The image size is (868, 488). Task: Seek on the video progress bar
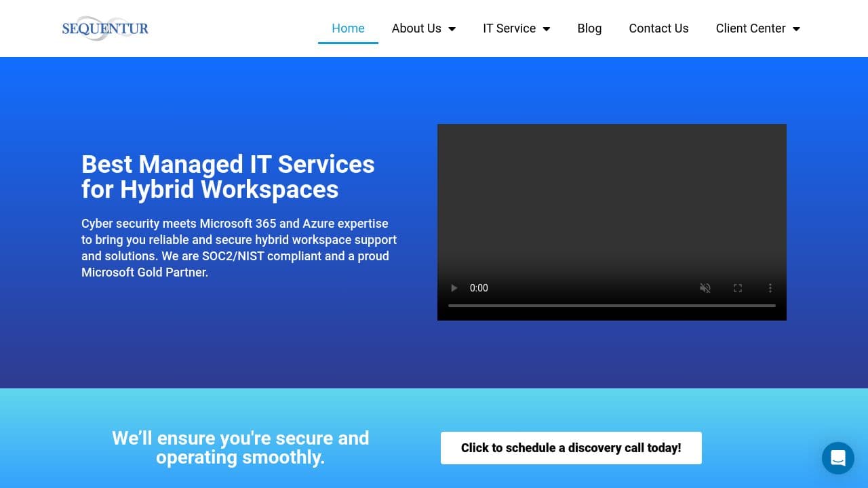pyautogui.click(x=612, y=306)
